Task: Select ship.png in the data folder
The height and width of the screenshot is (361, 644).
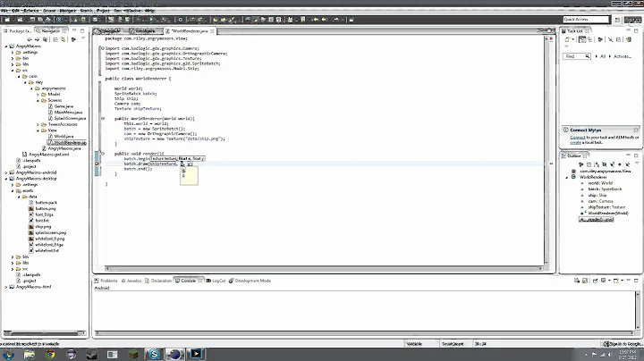Action: (43, 227)
